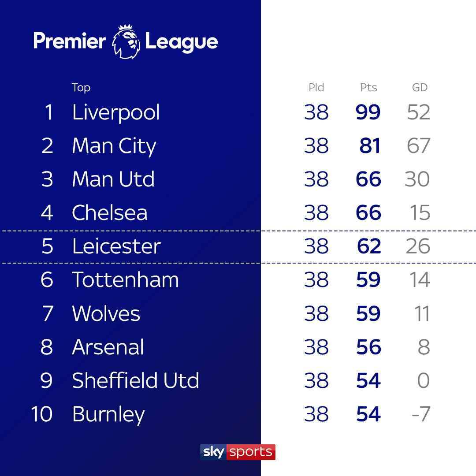476x476 pixels.
Task: Click the Premier League title text
Action: 126,41
